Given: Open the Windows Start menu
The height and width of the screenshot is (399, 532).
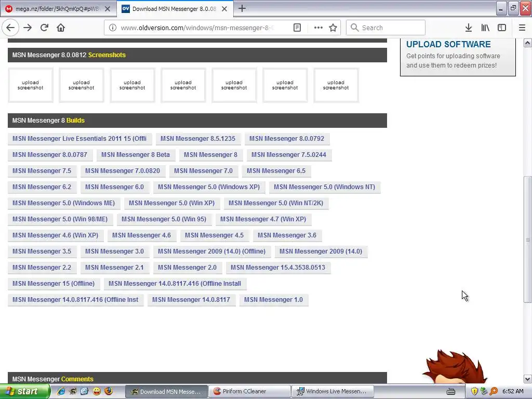Looking at the screenshot, I should [x=25, y=391].
